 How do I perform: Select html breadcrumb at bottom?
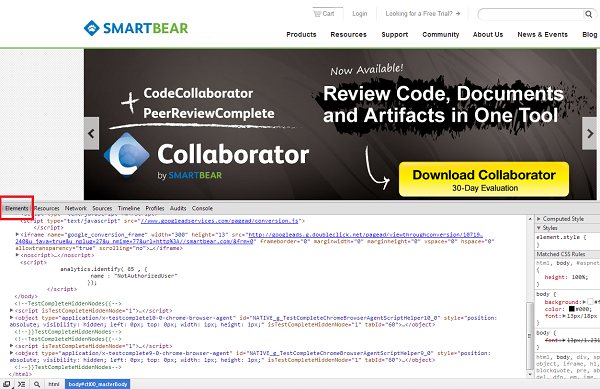pyautogui.click(x=54, y=384)
